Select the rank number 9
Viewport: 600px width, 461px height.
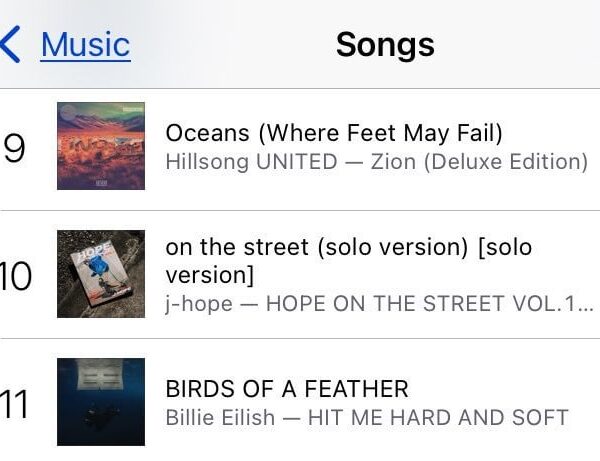15,146
